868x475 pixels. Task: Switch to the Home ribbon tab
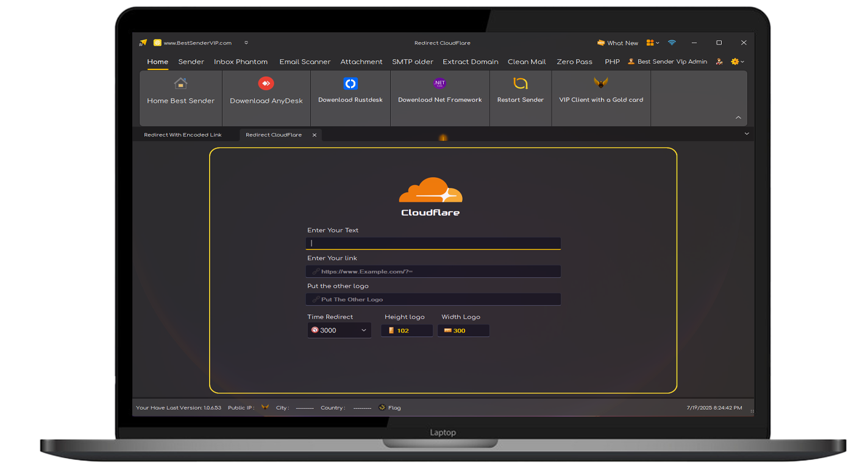click(x=157, y=62)
